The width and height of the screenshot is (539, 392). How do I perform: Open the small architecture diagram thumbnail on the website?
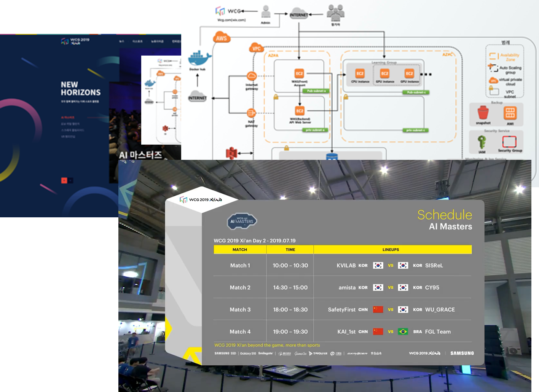click(161, 100)
